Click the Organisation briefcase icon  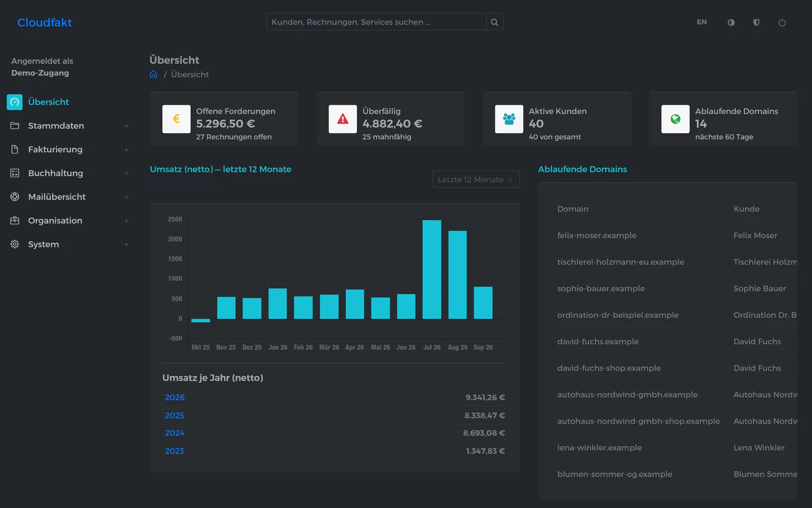pos(15,220)
